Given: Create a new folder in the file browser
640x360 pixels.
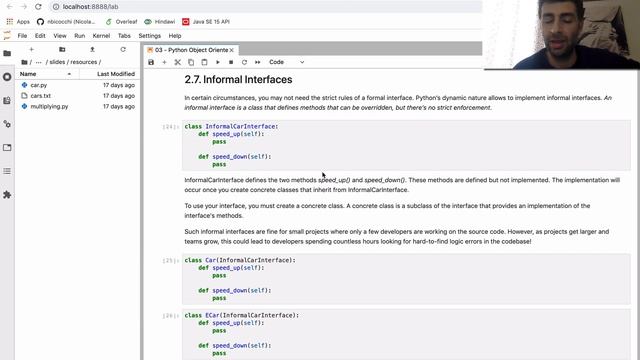Looking at the screenshot, I should pyautogui.click(x=62, y=49).
